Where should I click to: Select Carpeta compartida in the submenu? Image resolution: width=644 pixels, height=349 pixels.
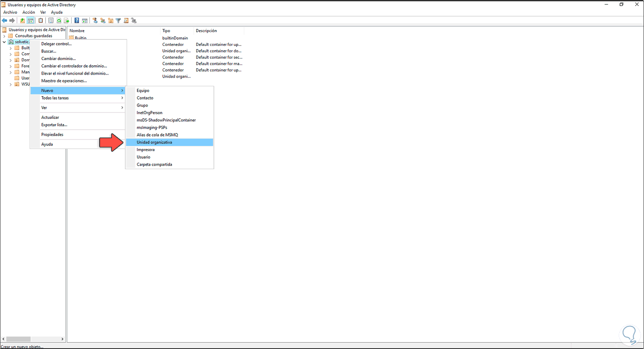170,164
